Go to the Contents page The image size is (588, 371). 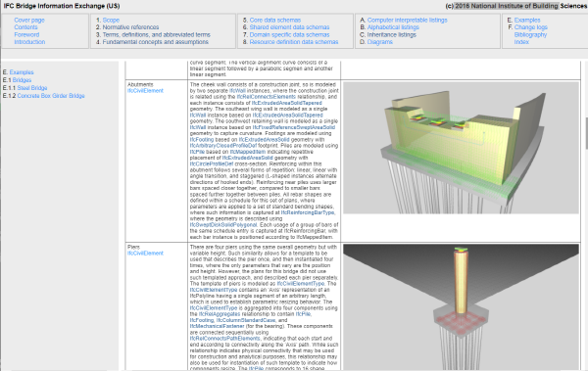(x=25, y=27)
